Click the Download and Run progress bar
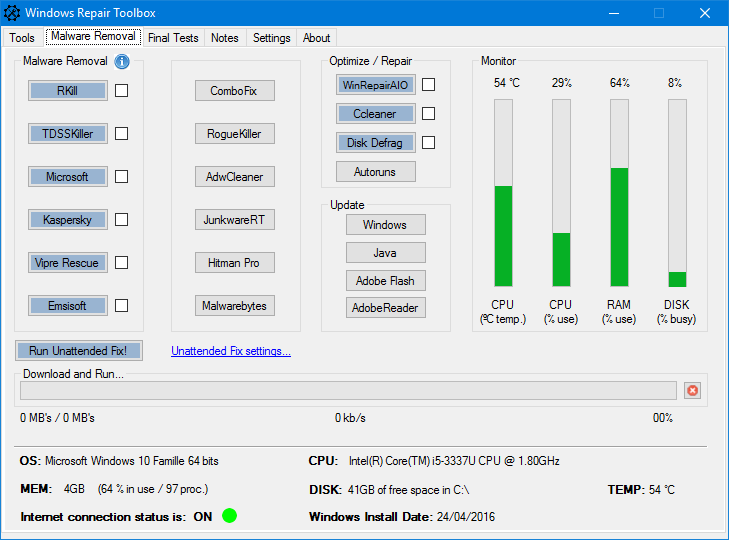 click(348, 391)
